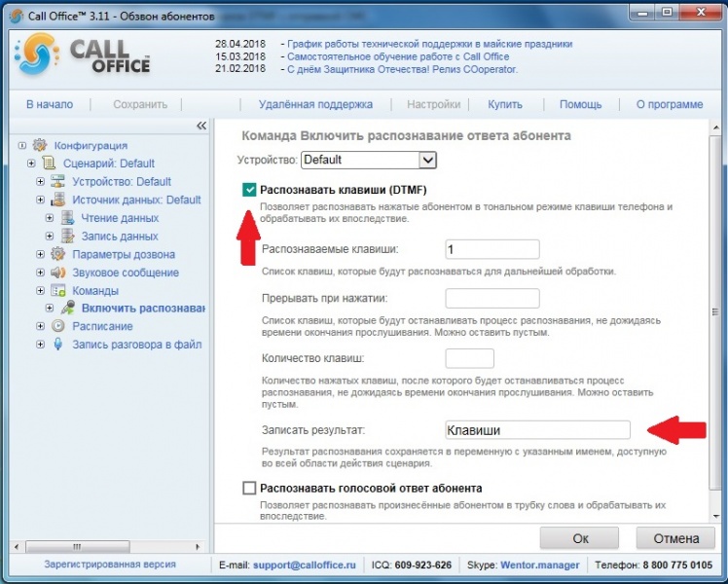Expand the Команды tree node
The width and height of the screenshot is (728, 584).
click(x=41, y=290)
